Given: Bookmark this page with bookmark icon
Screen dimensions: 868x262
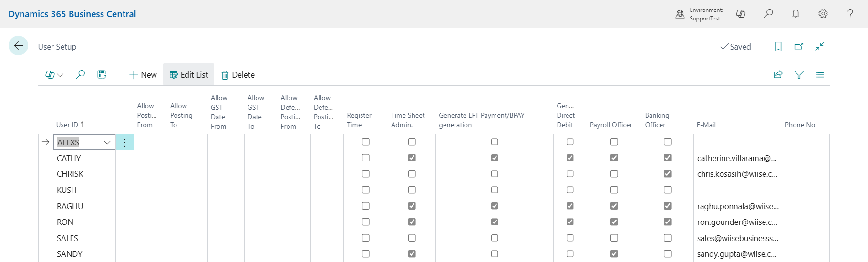Looking at the screenshot, I should [x=778, y=46].
